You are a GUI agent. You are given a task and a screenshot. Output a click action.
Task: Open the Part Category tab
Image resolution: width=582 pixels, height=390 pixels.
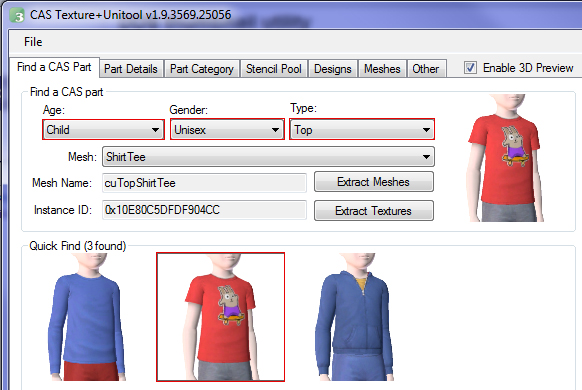click(x=202, y=69)
